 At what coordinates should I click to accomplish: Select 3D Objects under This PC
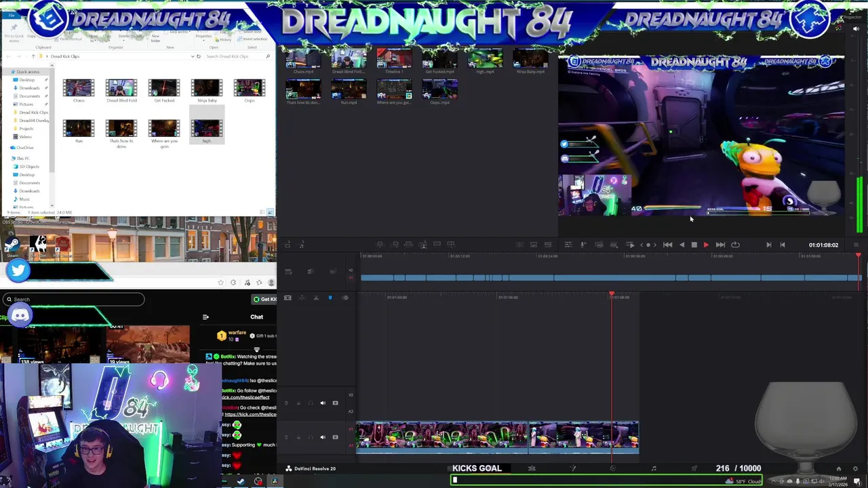click(29, 167)
